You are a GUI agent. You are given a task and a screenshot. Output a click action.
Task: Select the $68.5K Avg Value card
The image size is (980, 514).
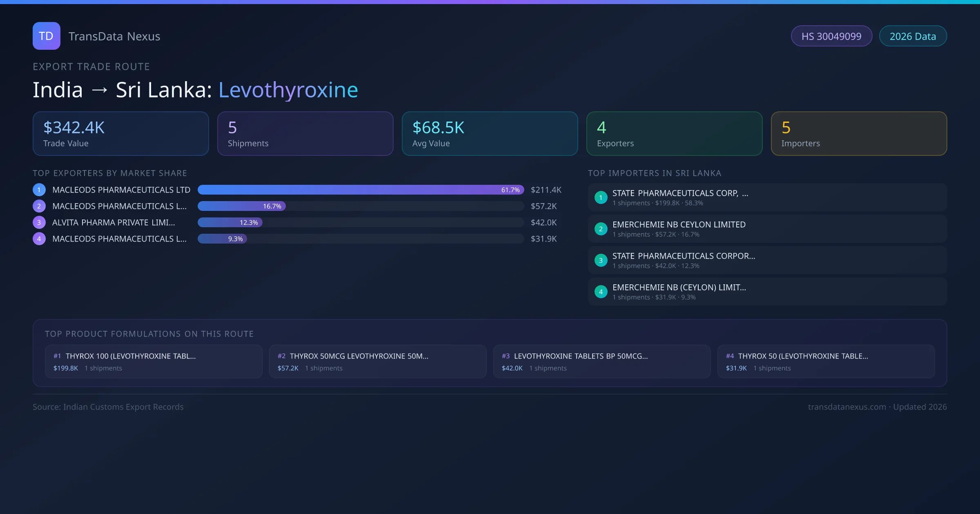pyautogui.click(x=490, y=134)
